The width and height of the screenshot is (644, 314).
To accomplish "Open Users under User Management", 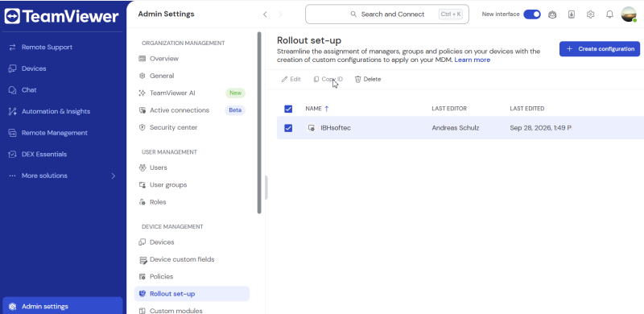I will 158,167.
